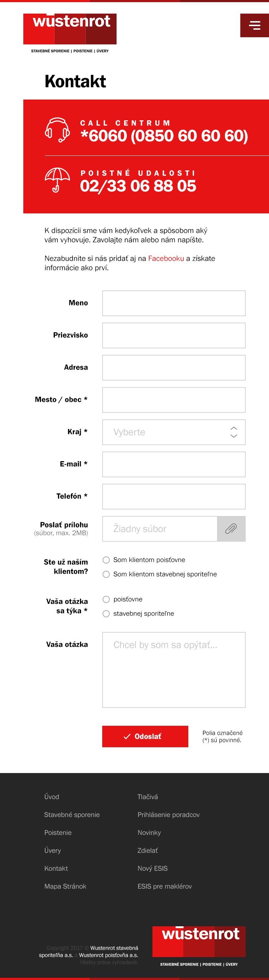Select 'Som klientom poisťovne' radio button

coord(106,560)
